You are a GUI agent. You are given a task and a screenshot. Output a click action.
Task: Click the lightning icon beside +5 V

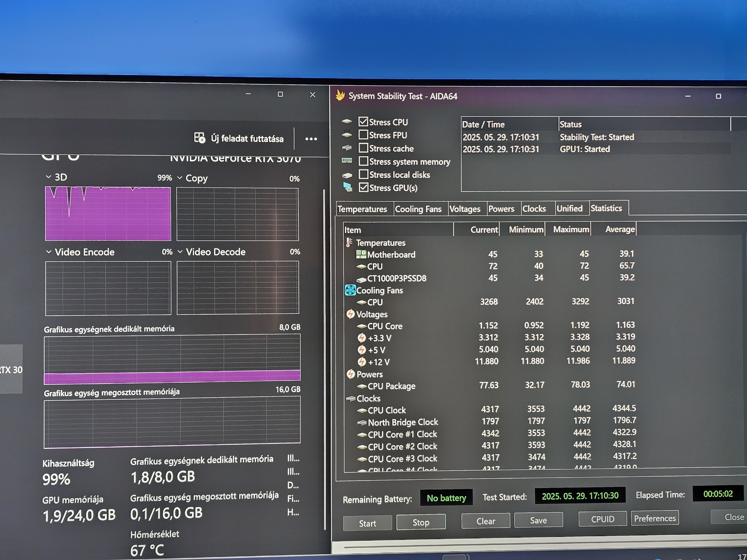coord(362,350)
